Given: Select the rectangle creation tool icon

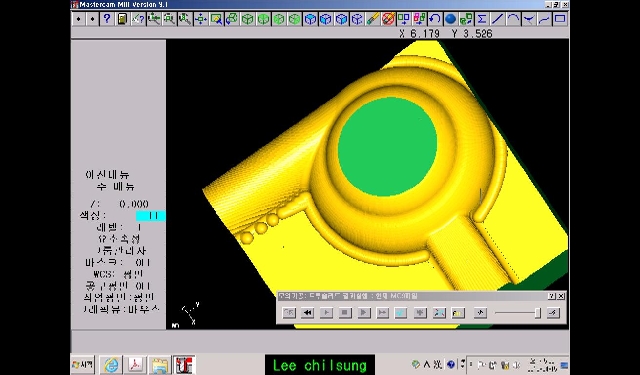Looking at the screenshot, I should (560, 19).
